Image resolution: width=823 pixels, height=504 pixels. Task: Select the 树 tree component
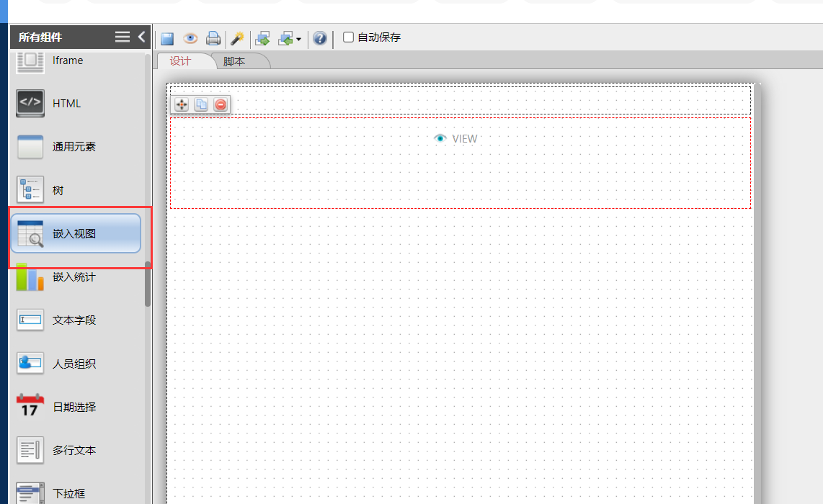(76, 190)
